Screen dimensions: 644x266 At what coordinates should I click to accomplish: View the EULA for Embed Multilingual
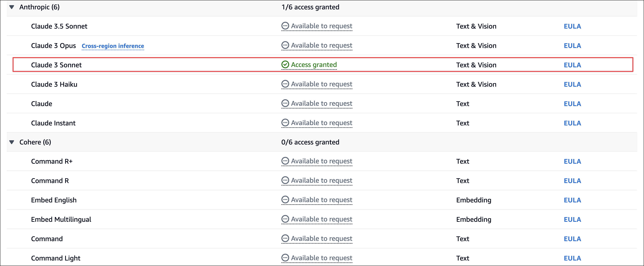(572, 219)
